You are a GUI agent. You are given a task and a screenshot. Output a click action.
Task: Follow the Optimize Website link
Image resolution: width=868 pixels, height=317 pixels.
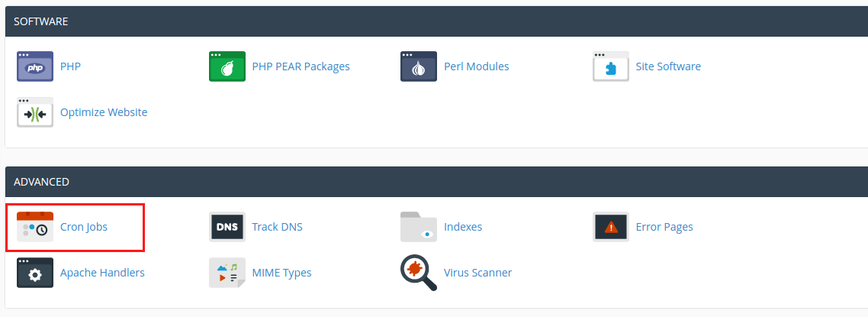point(104,112)
